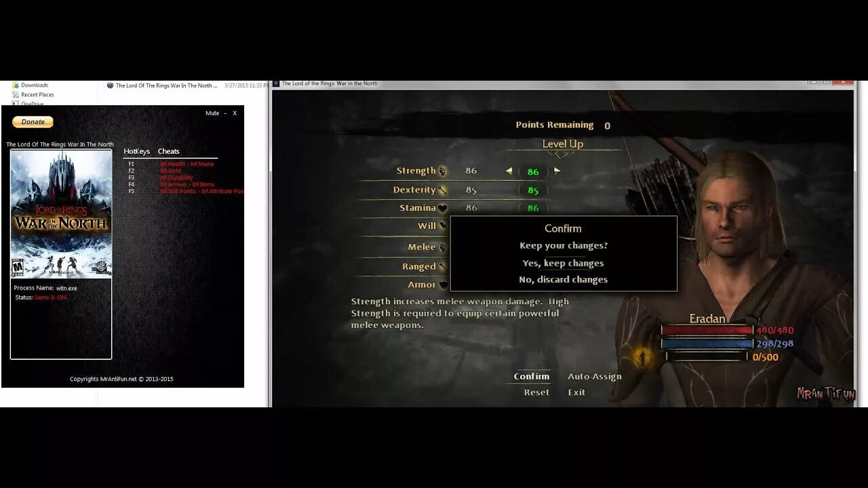
Task: Click the HotKeys column header
Action: [x=136, y=152]
